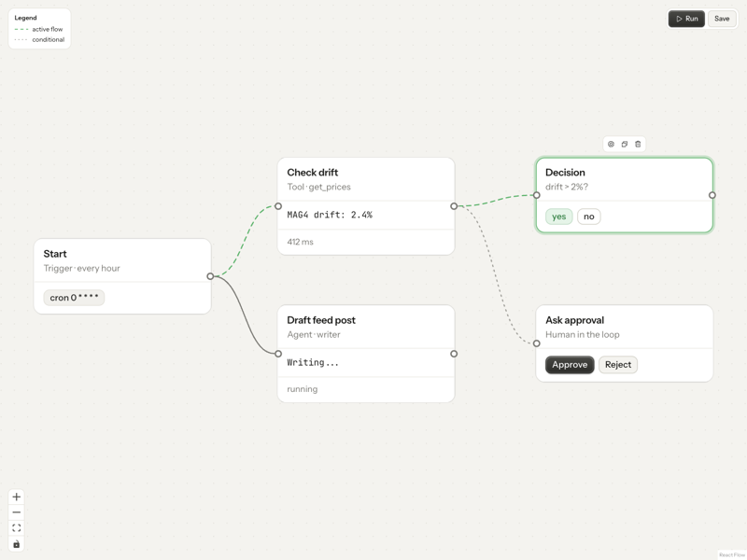Click the Check drift output handle
Screen dimensions: 747x560
(454, 206)
